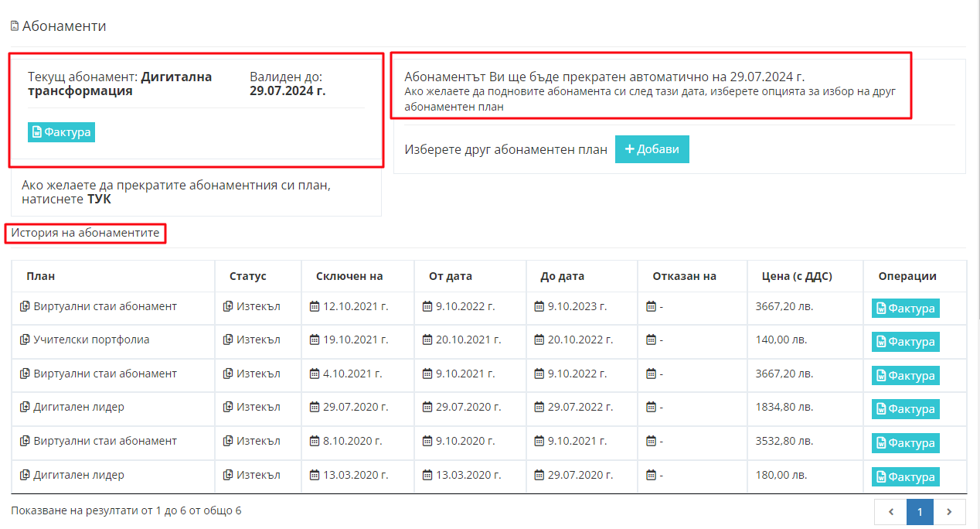Image resolution: width=980 pixels, height=529 pixels.
Task: Click the plan icon beside Учителски портфолиа
Action: pos(25,340)
